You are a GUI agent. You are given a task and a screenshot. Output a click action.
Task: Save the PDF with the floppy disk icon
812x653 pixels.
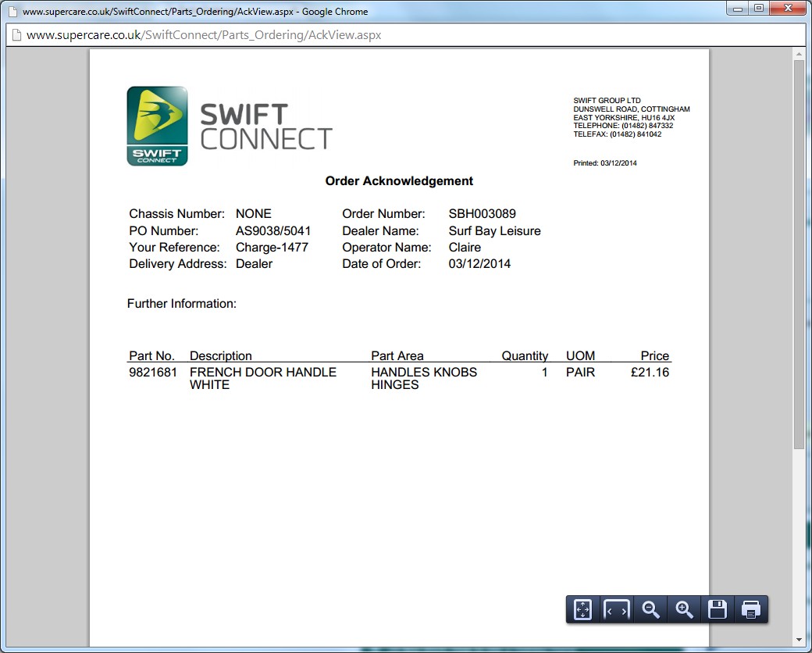[718, 609]
